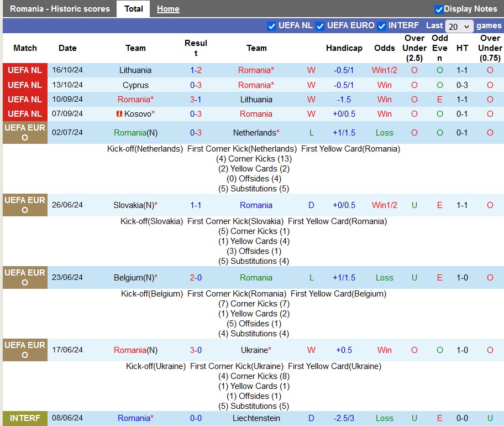Toggle the INTERF filter checkbox
This screenshot has width=504, height=426.
[x=382, y=26]
